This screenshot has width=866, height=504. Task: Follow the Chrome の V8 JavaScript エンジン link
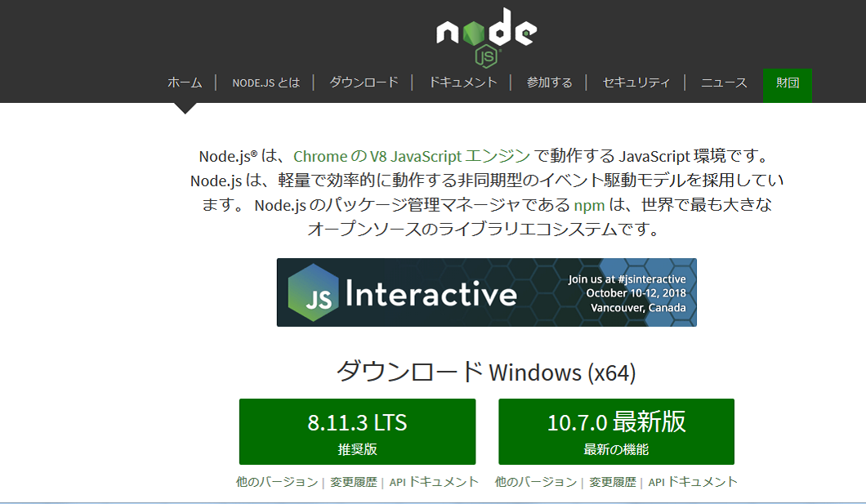[411, 156]
